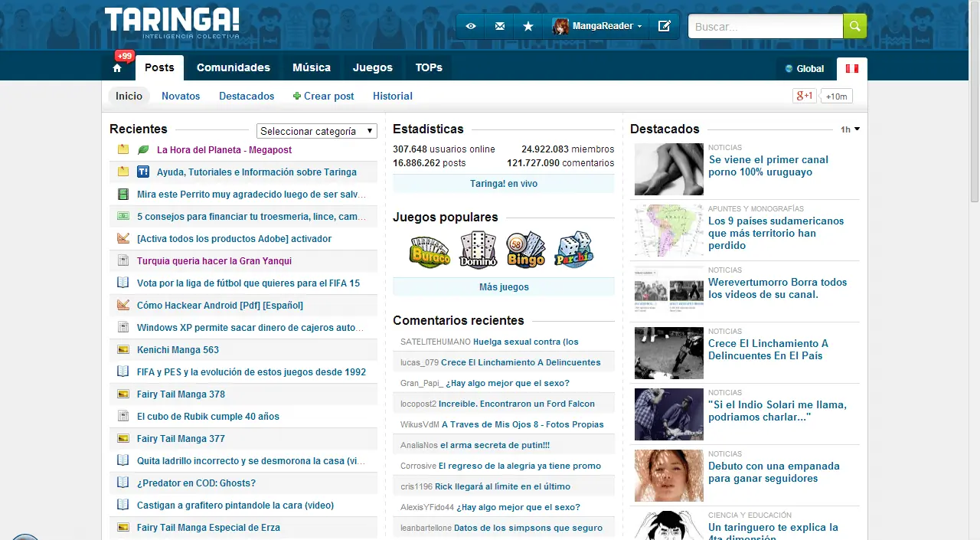980x540 pixels.
Task: Switch to the Global filter
Action: pos(805,69)
